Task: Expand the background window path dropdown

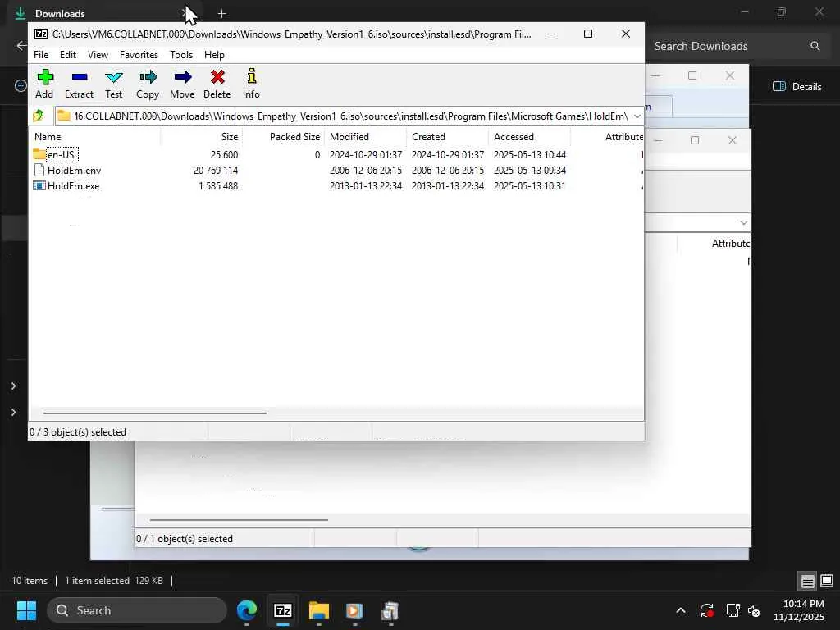Action: pos(743,223)
